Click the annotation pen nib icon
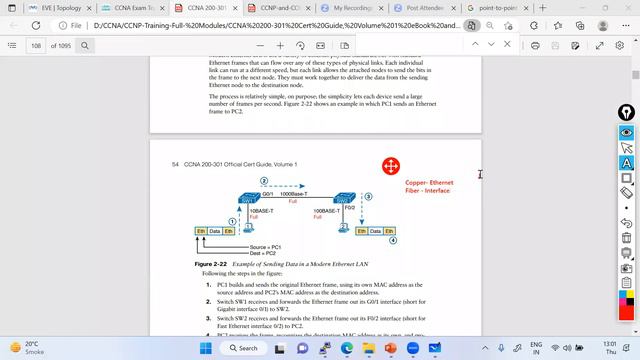 626,112
